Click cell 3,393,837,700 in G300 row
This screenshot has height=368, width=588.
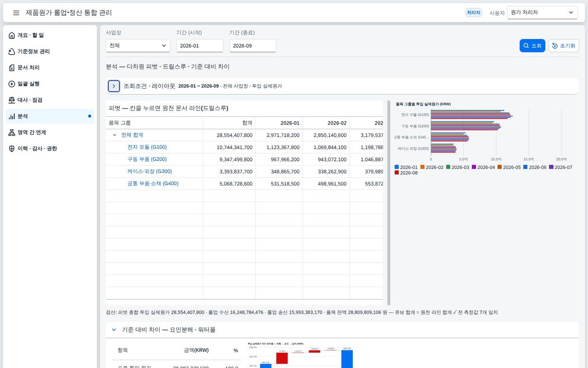point(229,171)
